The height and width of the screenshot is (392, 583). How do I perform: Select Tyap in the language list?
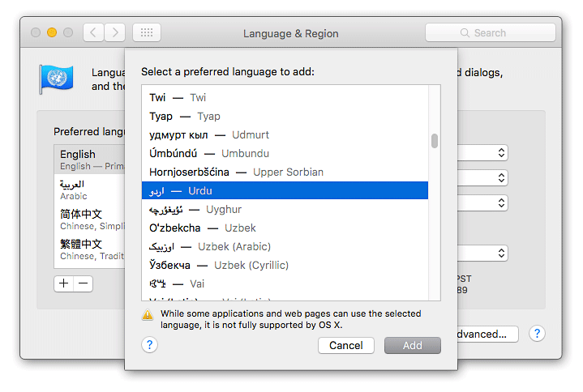point(285,116)
